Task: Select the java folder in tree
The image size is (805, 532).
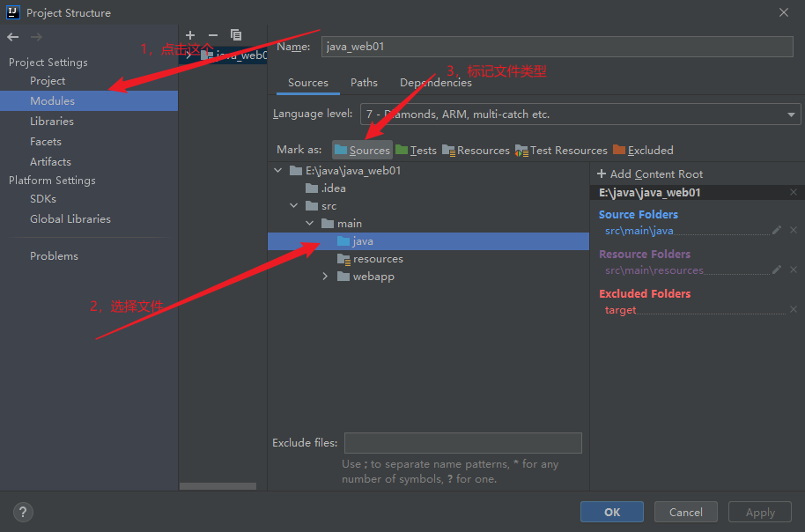Action: (428, 241)
